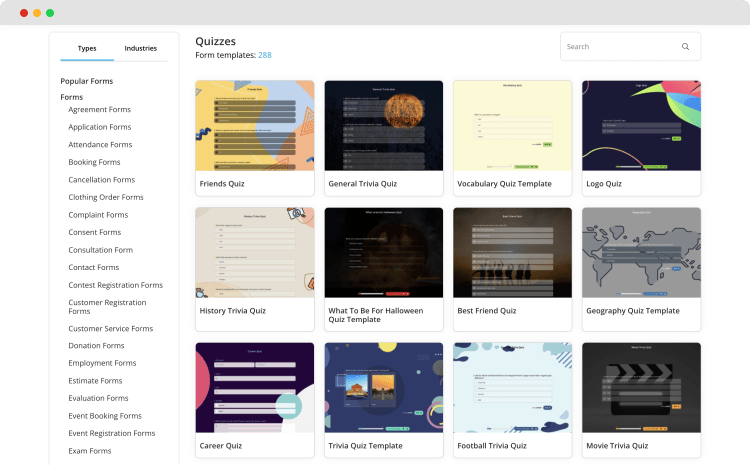Open Customer Service Forms in sidebar

point(110,329)
